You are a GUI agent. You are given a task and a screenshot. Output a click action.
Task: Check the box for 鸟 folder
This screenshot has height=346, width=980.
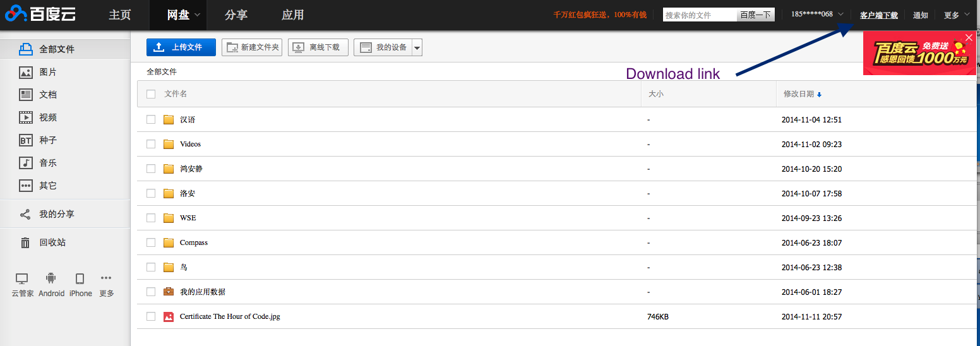pos(151,267)
